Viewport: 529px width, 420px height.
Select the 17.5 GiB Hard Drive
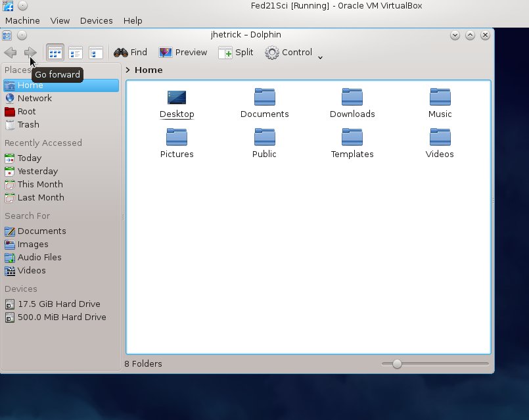pyautogui.click(x=58, y=304)
